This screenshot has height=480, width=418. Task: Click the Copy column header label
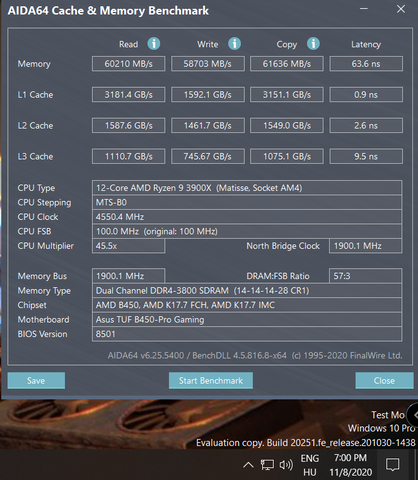click(286, 45)
